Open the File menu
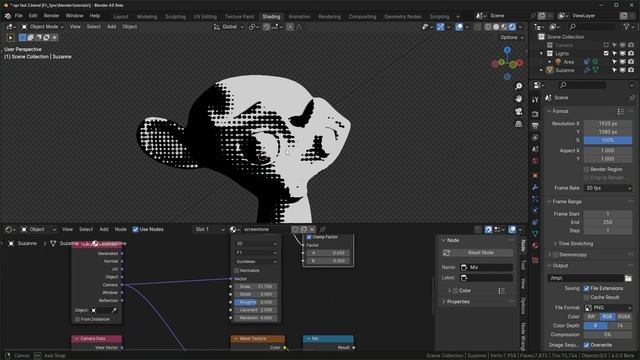This screenshot has height=360, width=640. 18,16
